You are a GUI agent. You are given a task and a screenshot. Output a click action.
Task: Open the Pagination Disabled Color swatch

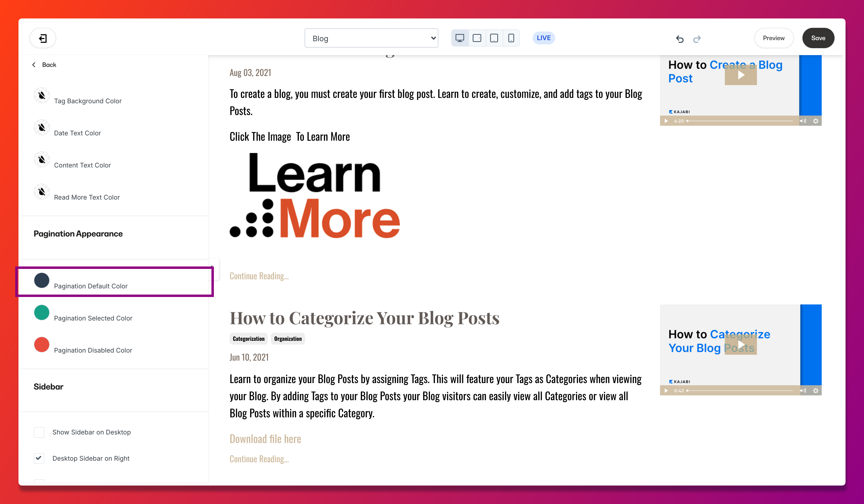(x=41, y=345)
